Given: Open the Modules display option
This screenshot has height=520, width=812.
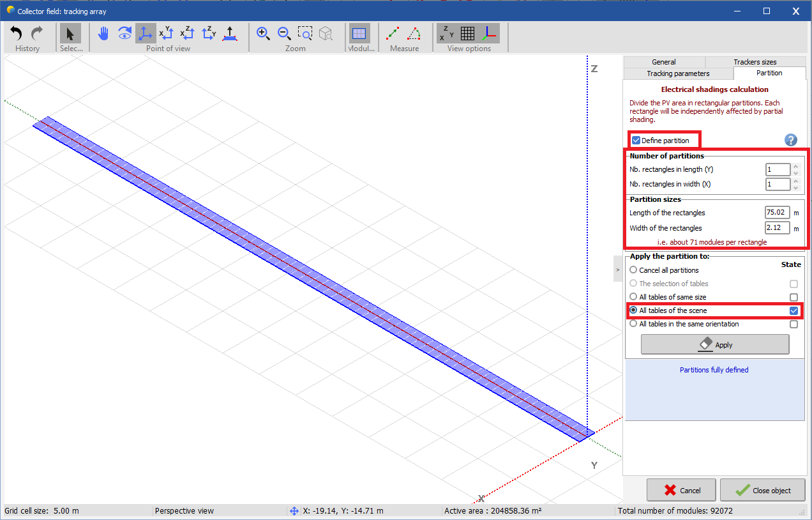Looking at the screenshot, I should (360, 33).
